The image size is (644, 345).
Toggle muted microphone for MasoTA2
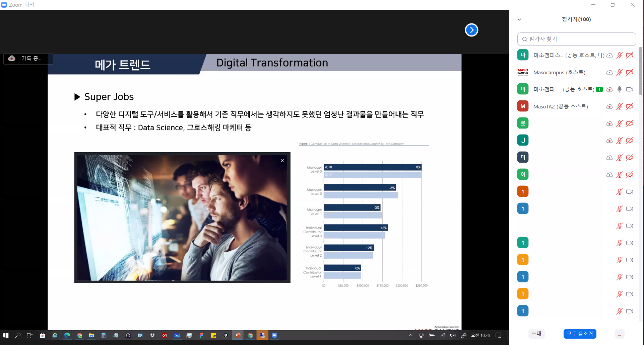(x=619, y=106)
